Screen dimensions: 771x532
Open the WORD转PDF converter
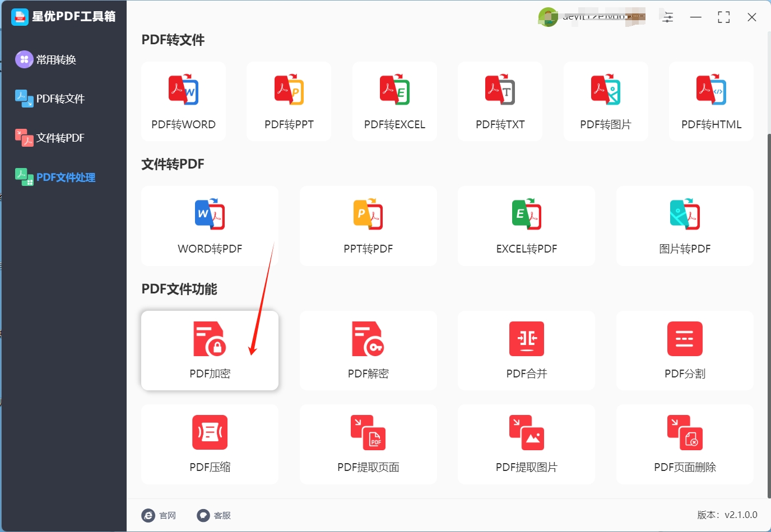pos(210,226)
